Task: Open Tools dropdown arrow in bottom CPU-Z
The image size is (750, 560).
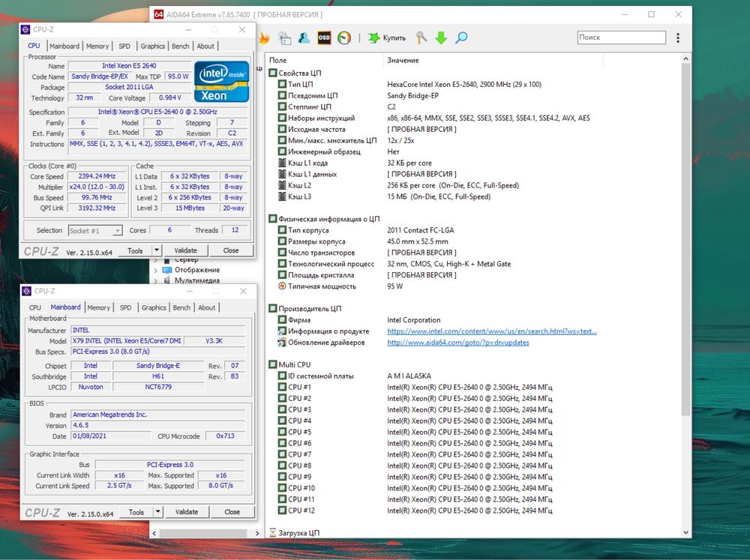Action: coord(157,512)
